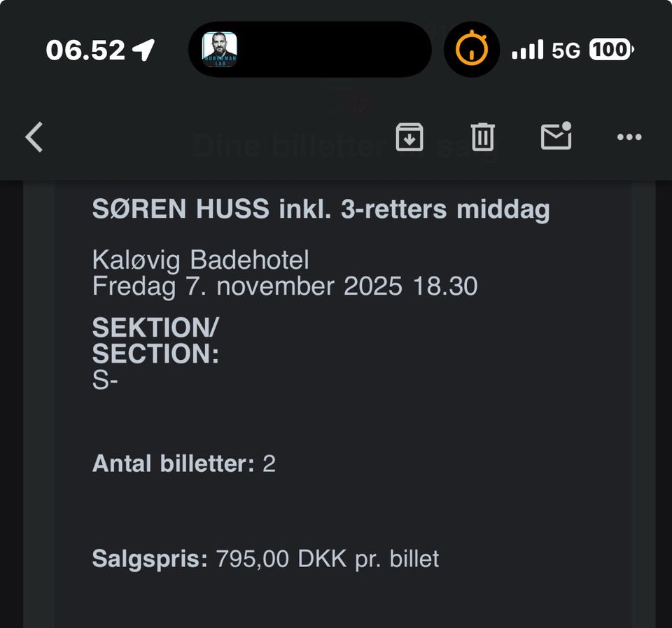The width and height of the screenshot is (672, 628).
Task: Tap the location arrow beside the clock
Action: [x=144, y=50]
